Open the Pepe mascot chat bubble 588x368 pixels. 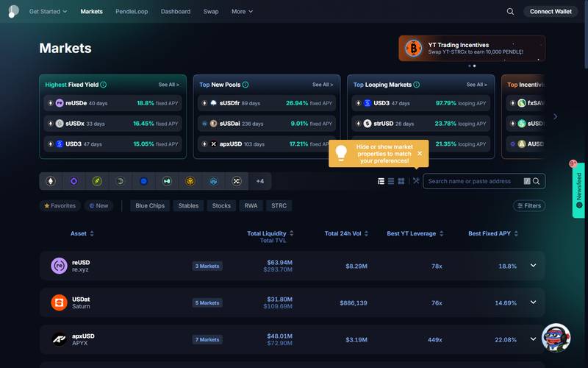[556, 338]
